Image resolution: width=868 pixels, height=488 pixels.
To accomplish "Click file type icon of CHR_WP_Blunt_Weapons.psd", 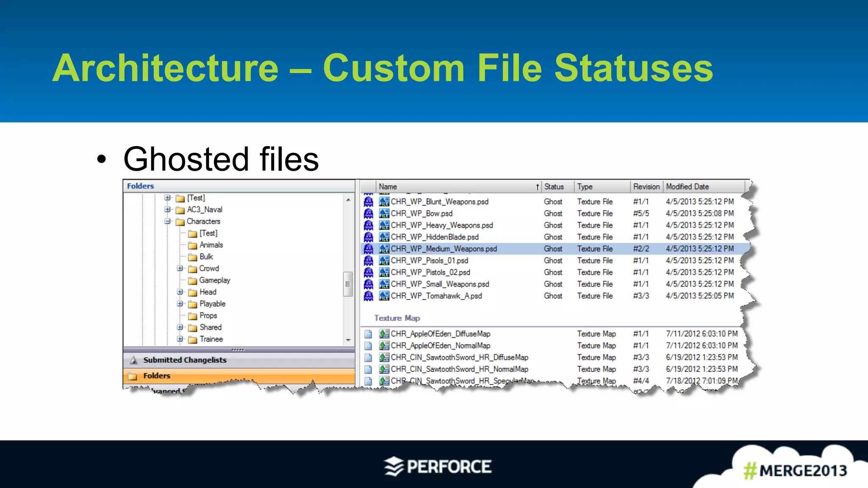I will point(384,202).
